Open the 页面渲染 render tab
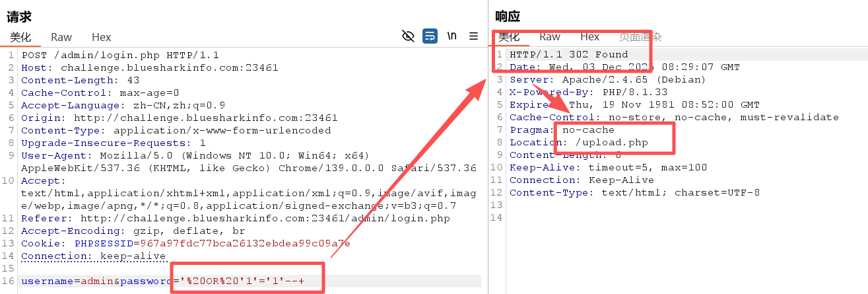This screenshot has height=294, width=868. coord(640,37)
